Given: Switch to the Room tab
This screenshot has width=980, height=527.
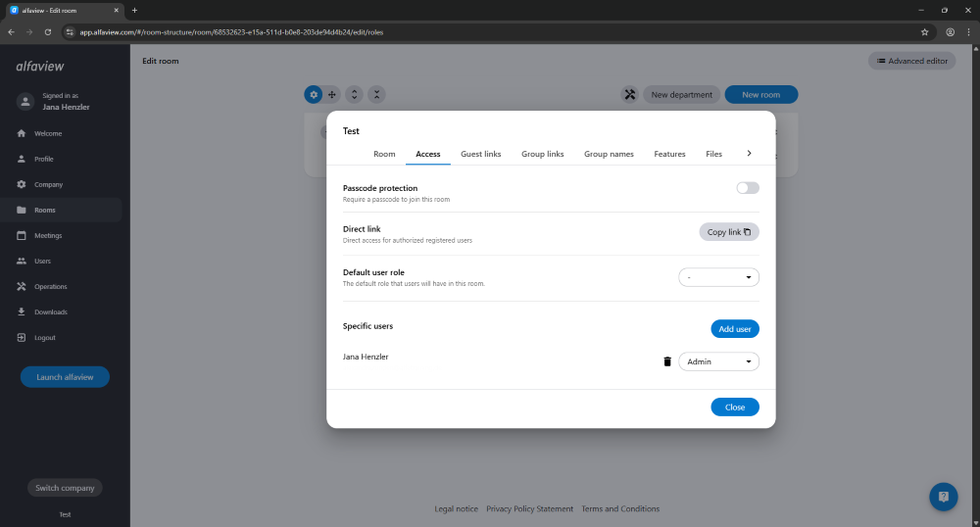Looking at the screenshot, I should [384, 154].
